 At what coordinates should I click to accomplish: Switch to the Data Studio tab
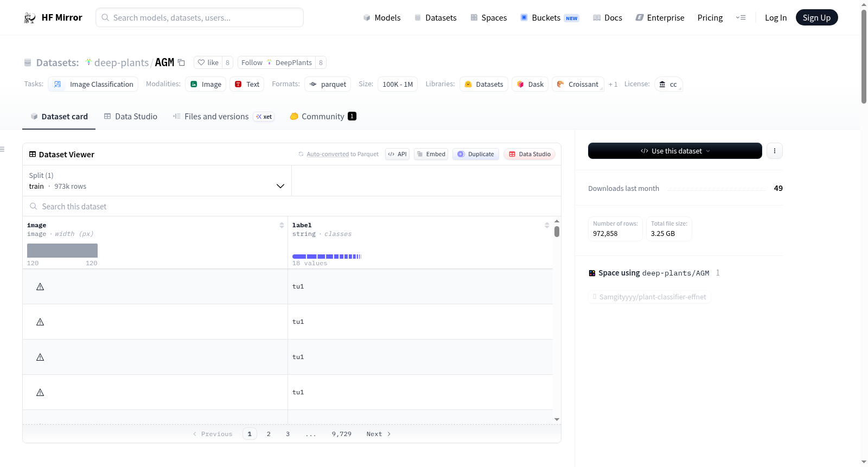point(131,116)
